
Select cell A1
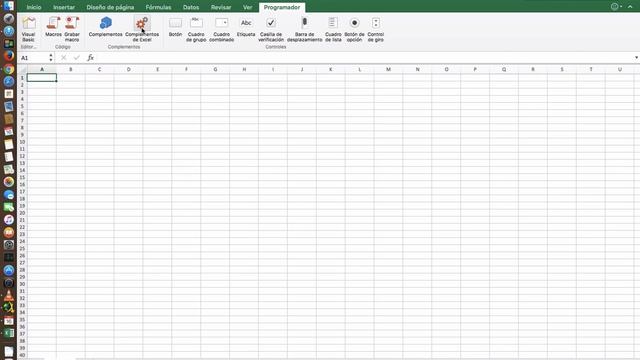click(x=42, y=78)
